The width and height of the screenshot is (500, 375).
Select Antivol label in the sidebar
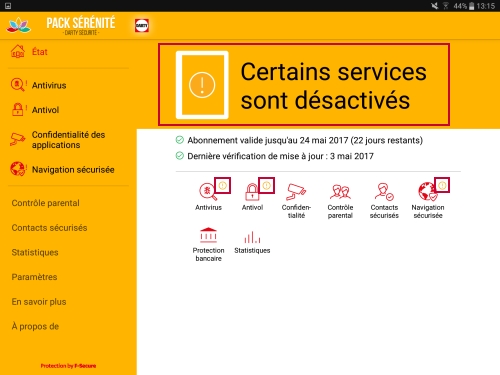45,110
